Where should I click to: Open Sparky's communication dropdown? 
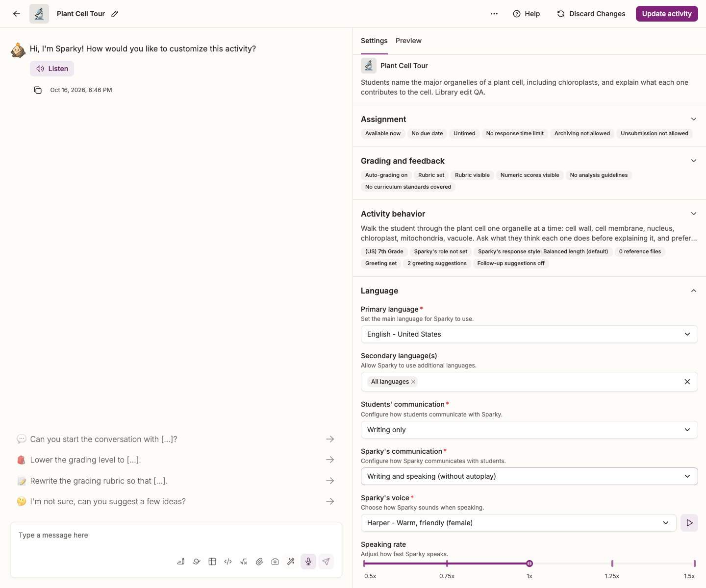click(529, 476)
